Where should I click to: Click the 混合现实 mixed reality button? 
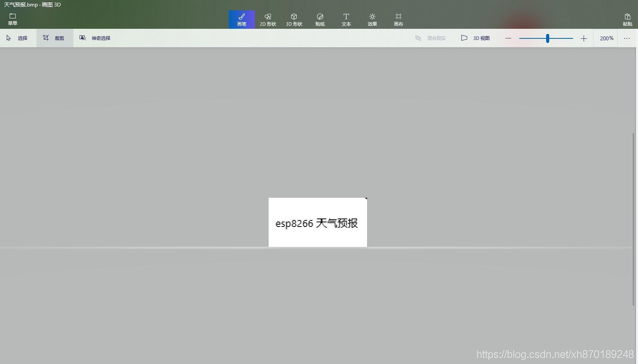point(431,38)
